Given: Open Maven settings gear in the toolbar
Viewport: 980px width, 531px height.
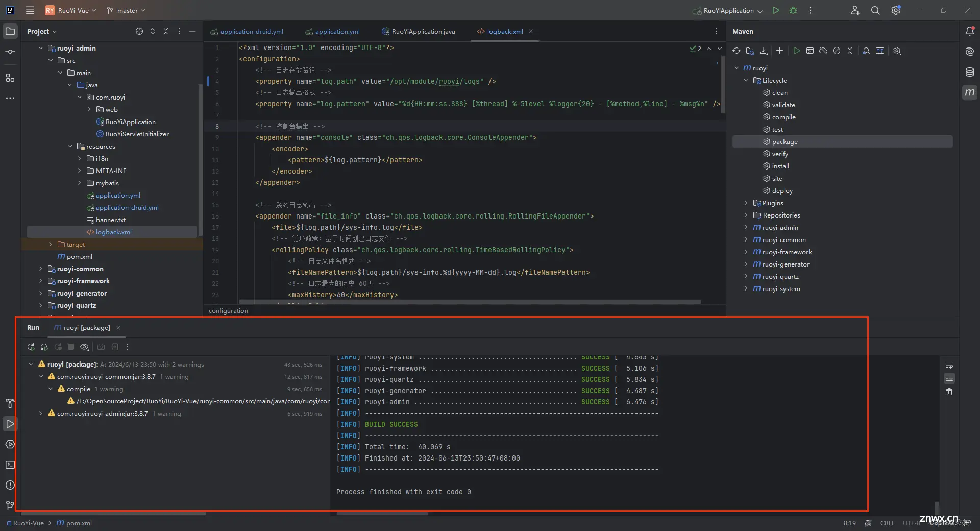Looking at the screenshot, I should tap(897, 51).
